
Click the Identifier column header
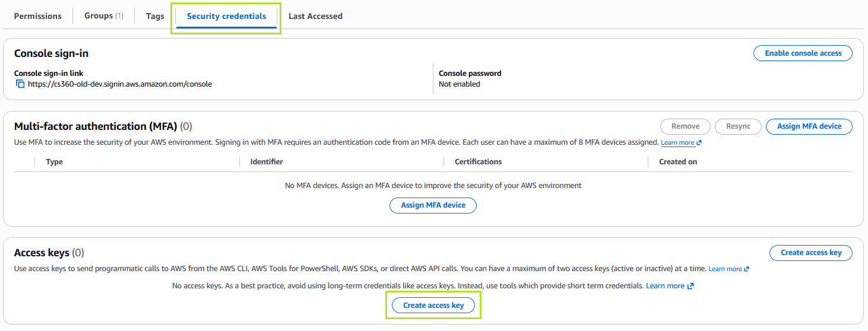[267, 162]
